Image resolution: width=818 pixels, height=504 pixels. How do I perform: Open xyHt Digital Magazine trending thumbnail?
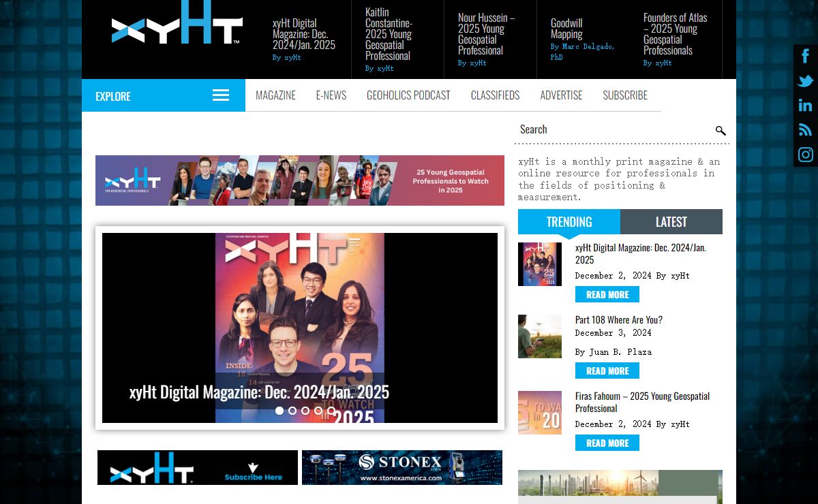(540, 264)
